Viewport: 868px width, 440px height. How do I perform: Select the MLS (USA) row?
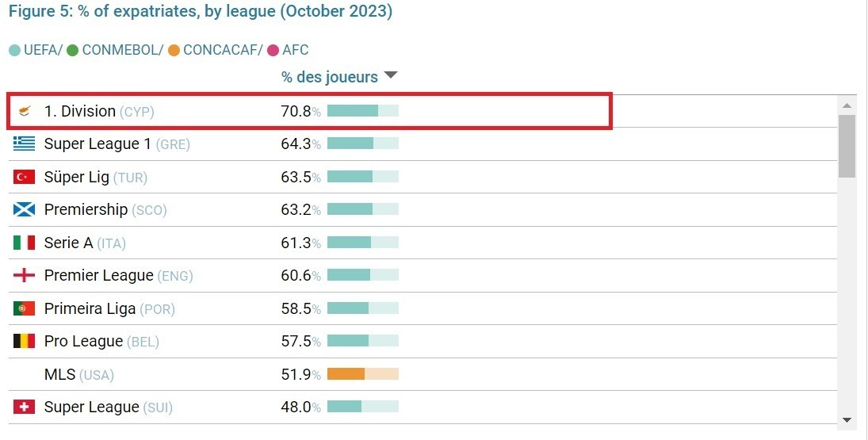(x=423, y=375)
